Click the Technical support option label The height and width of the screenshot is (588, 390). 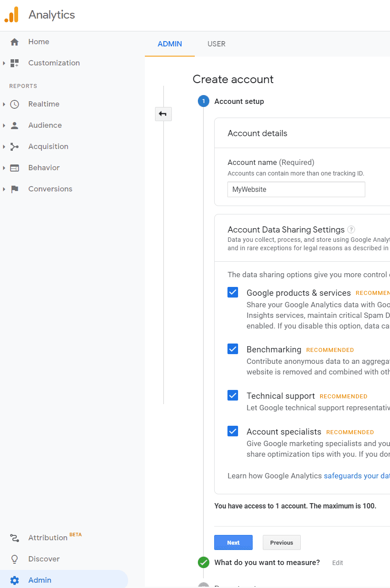click(281, 396)
